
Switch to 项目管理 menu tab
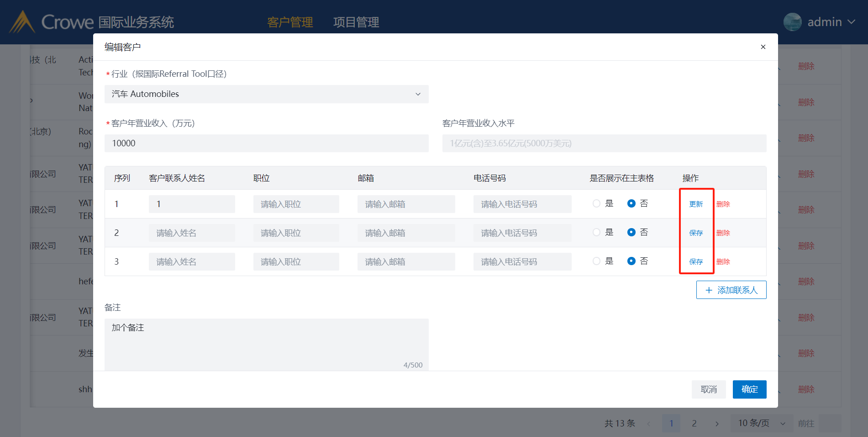pos(356,22)
